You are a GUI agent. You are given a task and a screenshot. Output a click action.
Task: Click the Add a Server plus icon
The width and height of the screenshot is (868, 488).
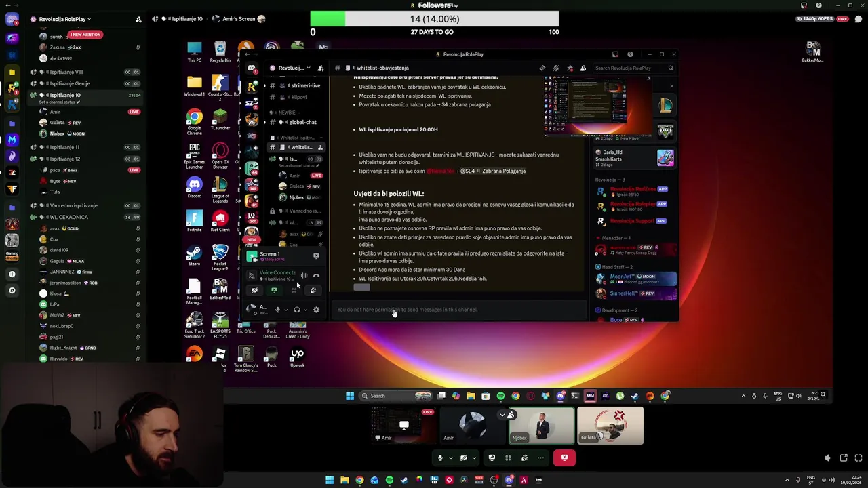point(12,274)
